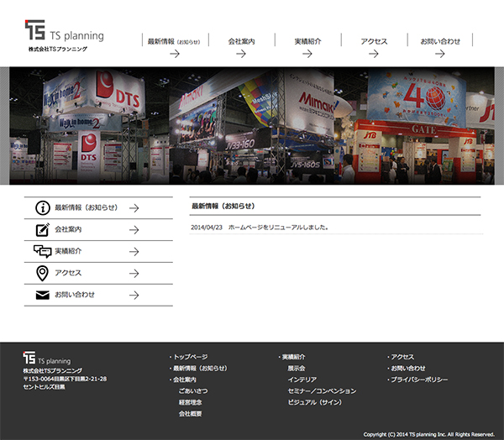Viewport: 504px width, 440px height.
Task: Click the news date 2014/04/23
Action: click(207, 228)
